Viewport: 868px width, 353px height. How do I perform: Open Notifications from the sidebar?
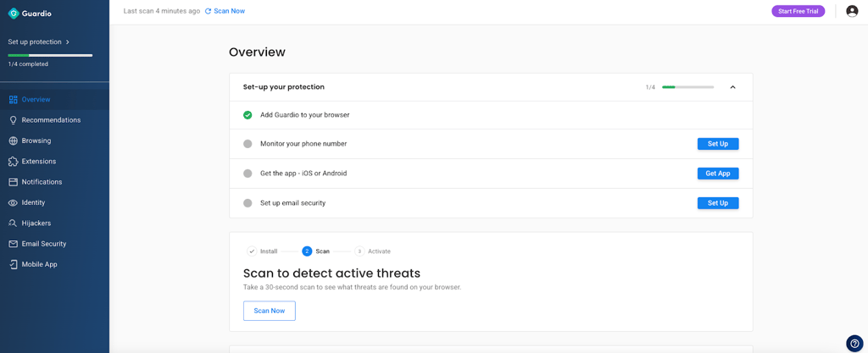click(55, 182)
